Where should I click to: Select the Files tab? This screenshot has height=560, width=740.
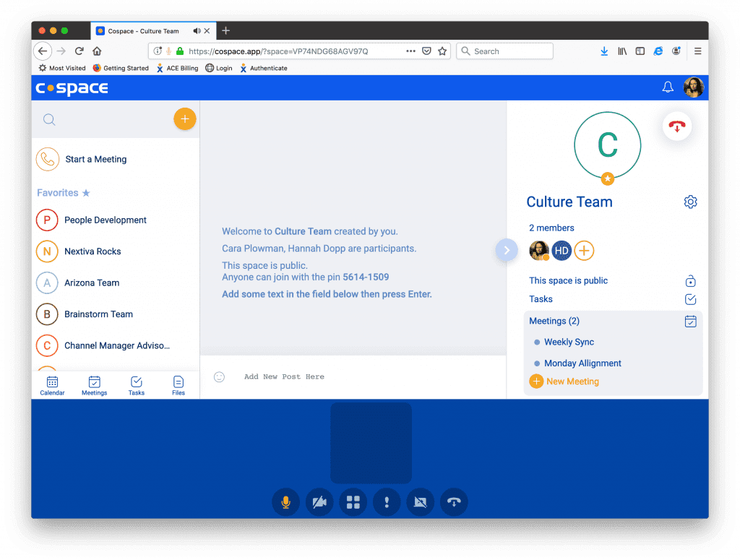click(178, 384)
